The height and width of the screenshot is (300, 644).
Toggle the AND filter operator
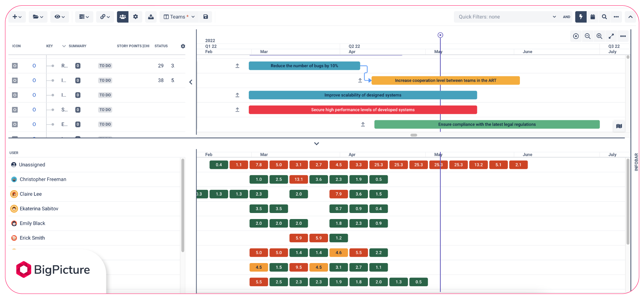tap(567, 17)
